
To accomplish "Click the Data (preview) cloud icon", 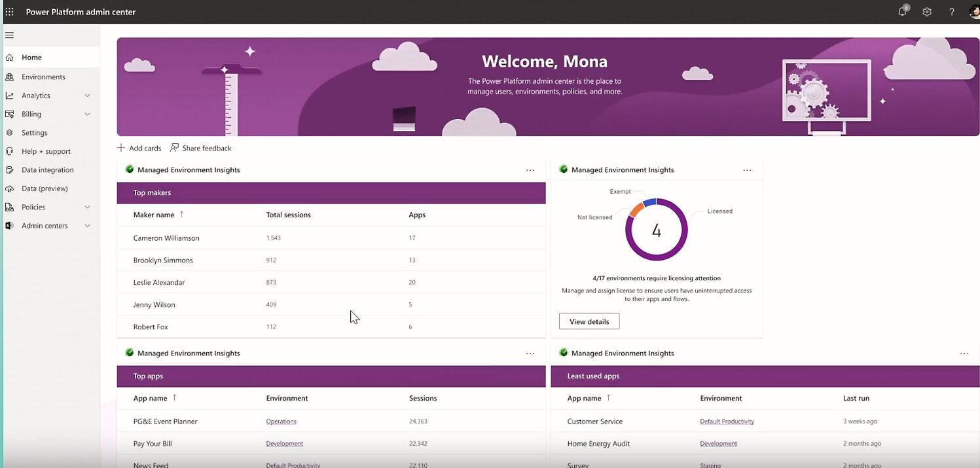I will (9, 189).
